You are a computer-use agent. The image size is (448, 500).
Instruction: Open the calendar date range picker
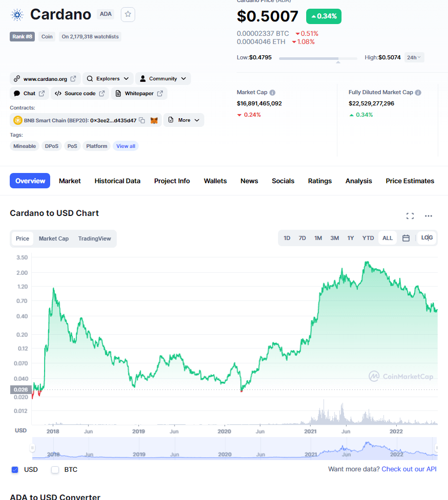click(x=406, y=238)
